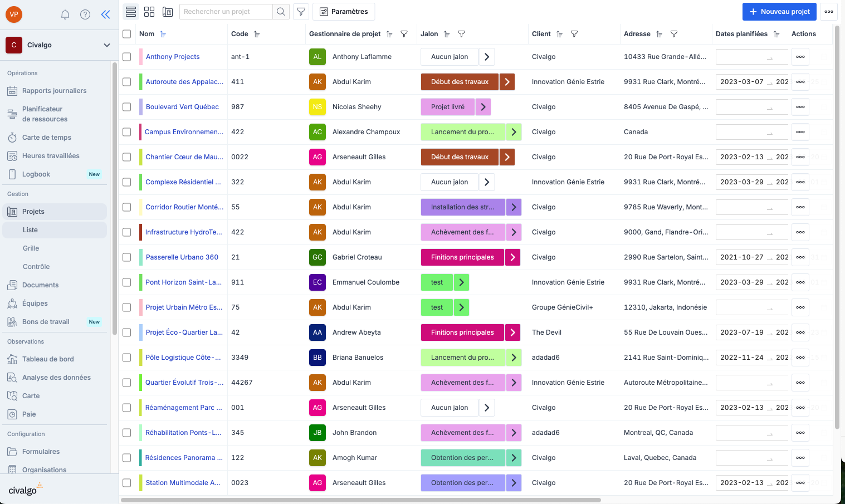This screenshot has width=845, height=504.
Task: Switch to grid view icon in toolbar
Action: [149, 12]
